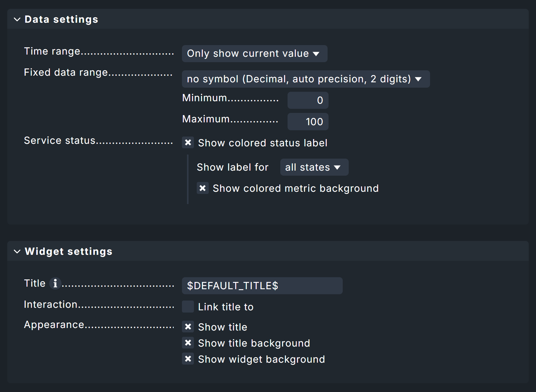Image resolution: width=536 pixels, height=392 pixels.
Task: Enable Link title to
Action: click(188, 307)
